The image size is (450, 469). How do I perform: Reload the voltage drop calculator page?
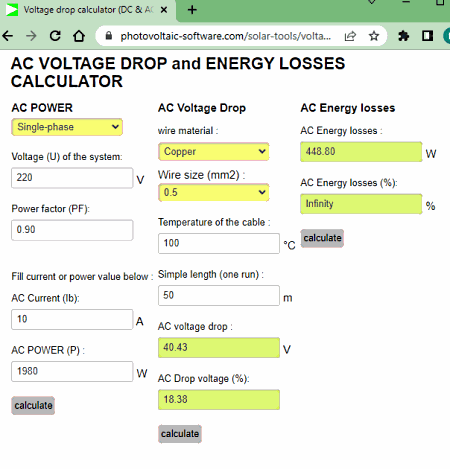tap(55, 36)
